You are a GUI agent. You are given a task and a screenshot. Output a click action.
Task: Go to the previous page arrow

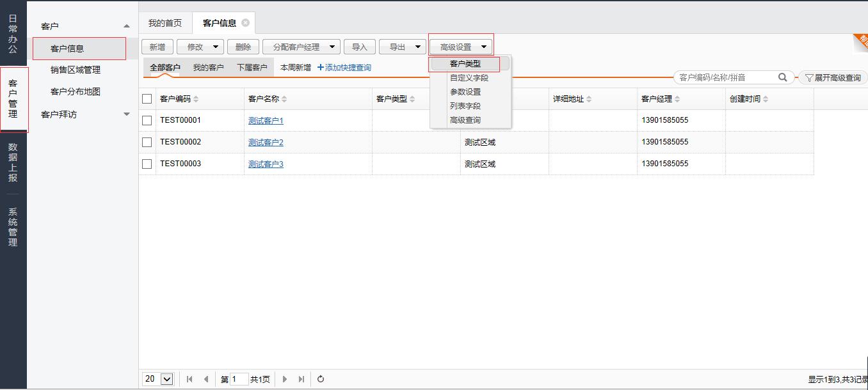tap(205, 379)
